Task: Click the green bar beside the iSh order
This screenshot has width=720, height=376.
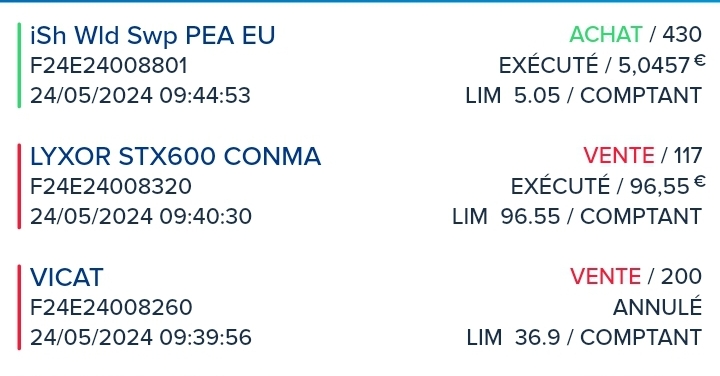Action: pos(19,65)
